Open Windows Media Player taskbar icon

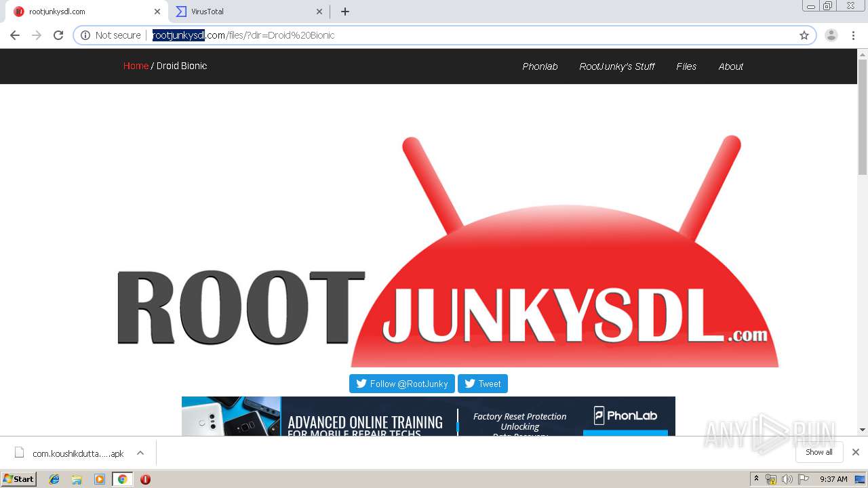(100, 479)
